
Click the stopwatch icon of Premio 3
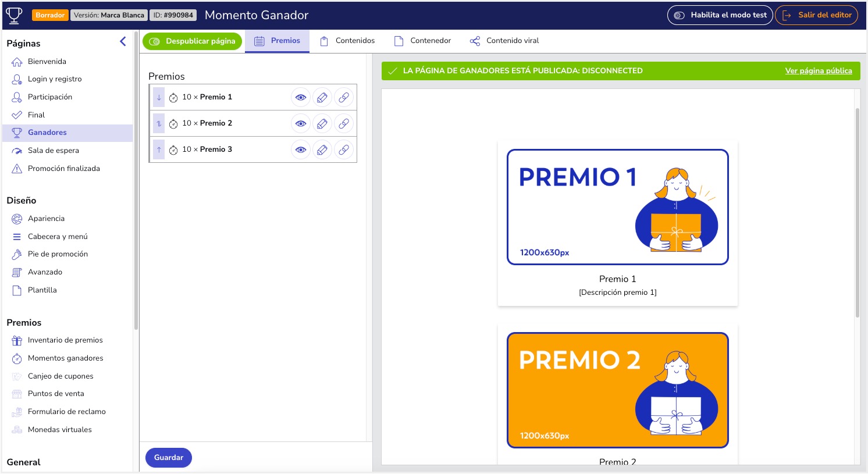point(173,150)
